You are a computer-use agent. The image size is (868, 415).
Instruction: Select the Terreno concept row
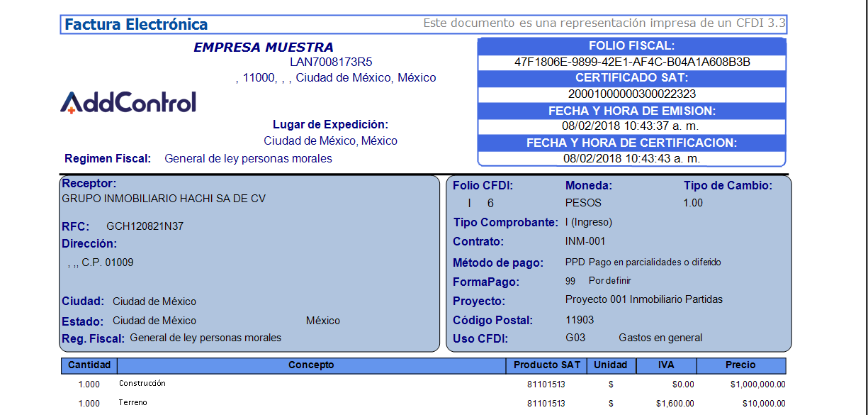click(133, 403)
